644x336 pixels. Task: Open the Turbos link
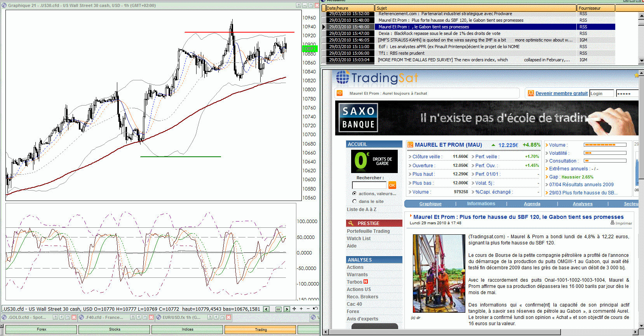[x=354, y=282]
